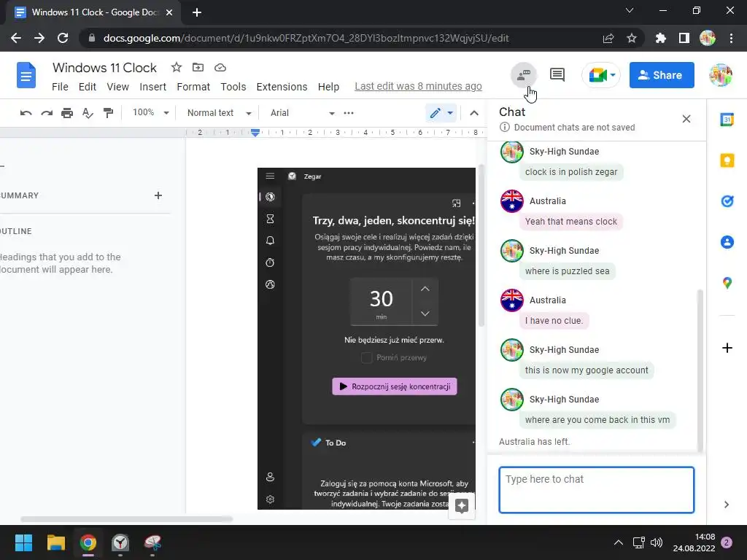Image resolution: width=747 pixels, height=560 pixels.
Task: Open the View menu
Action: [x=117, y=87]
